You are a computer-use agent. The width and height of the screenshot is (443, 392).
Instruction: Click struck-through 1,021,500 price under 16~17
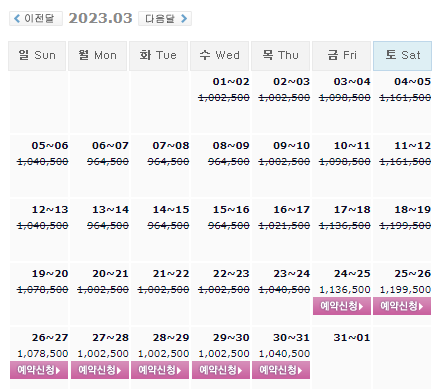pos(284,226)
